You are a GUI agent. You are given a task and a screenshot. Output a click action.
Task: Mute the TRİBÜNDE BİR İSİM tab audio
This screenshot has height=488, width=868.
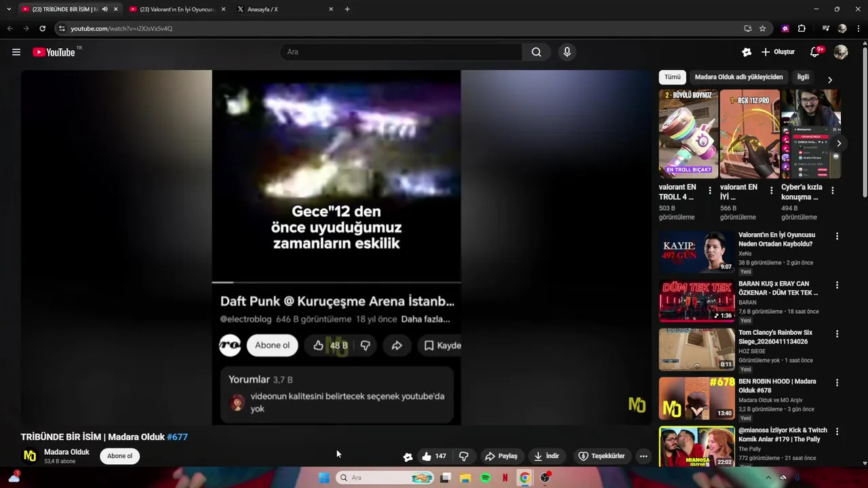click(x=104, y=9)
